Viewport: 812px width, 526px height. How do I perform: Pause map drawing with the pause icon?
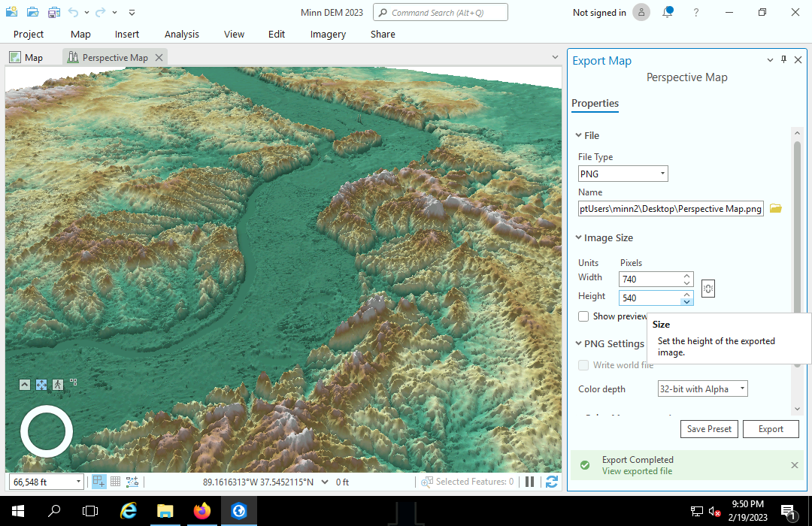pos(529,482)
